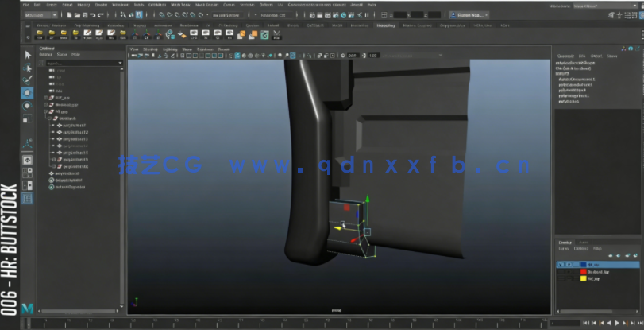Click the blue color swatch of selected layer
This screenshot has height=330, width=644.
pyautogui.click(x=582, y=264)
